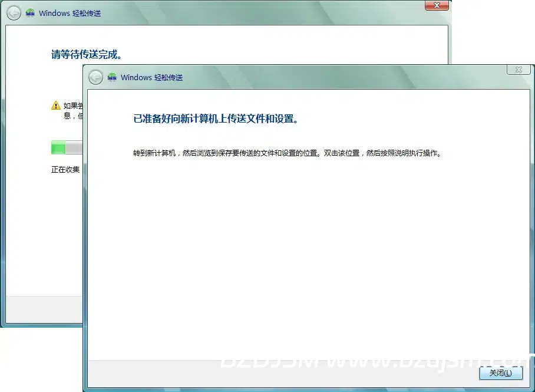Click the yellow warning icon in rear window
The image size is (535, 392).
click(x=56, y=106)
